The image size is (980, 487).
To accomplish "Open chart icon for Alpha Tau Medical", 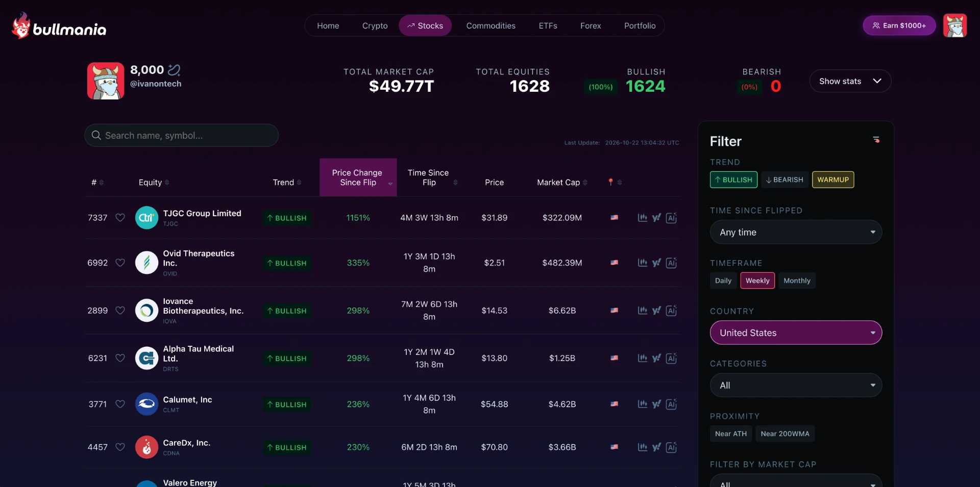I will click(x=643, y=358).
